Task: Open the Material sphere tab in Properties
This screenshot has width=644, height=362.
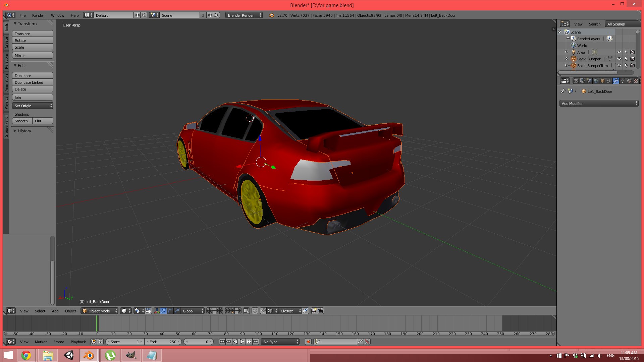Action: pyautogui.click(x=629, y=81)
